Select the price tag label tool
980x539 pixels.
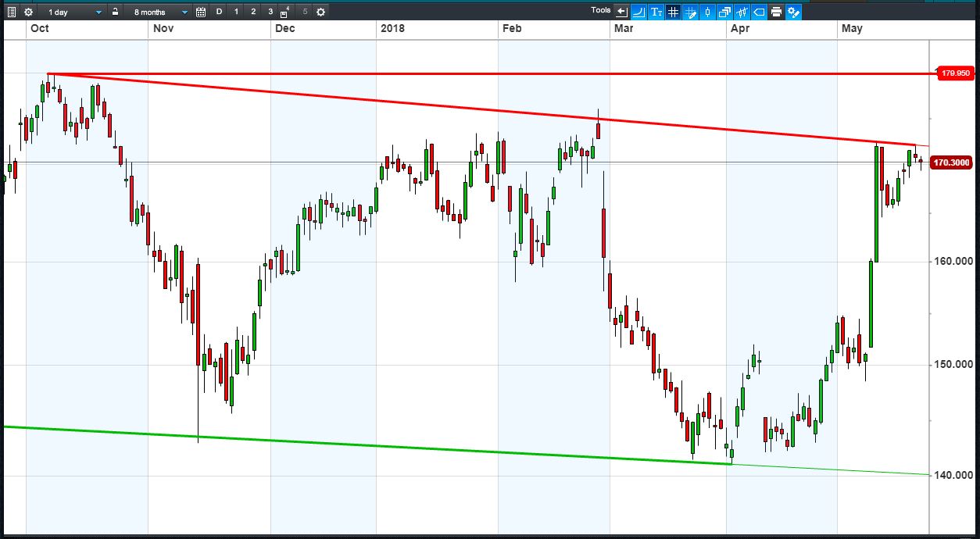pos(759,12)
